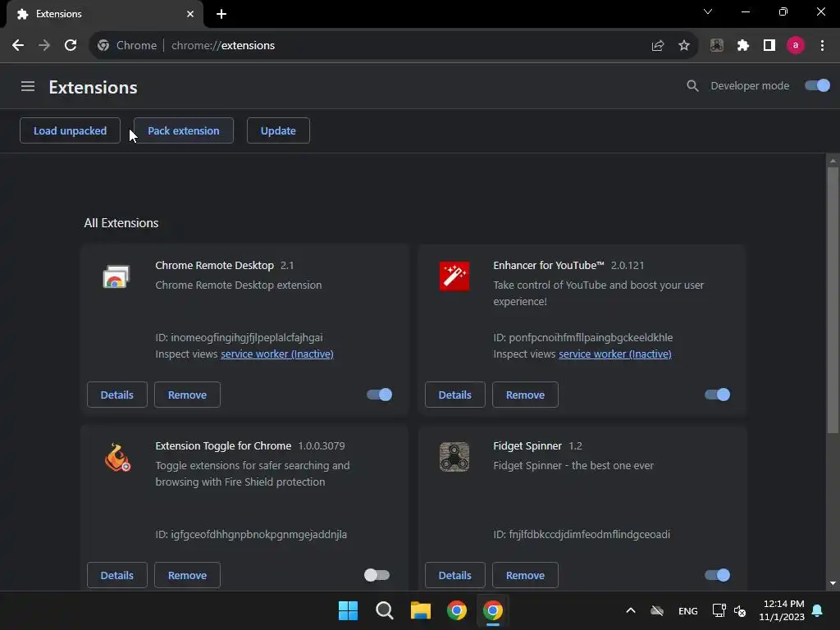Click the Update extensions button
This screenshot has width=840, height=630.
tap(278, 130)
